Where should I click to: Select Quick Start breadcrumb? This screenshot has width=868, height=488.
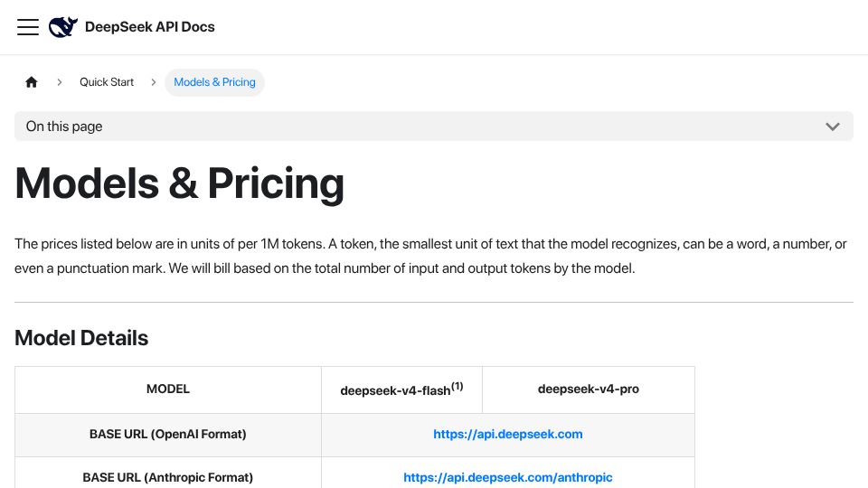click(x=107, y=82)
